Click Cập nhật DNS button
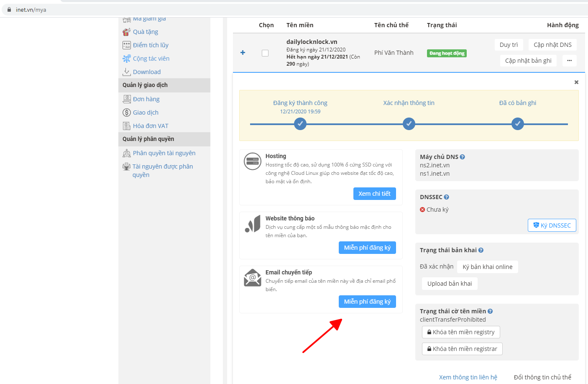588x384 pixels. click(552, 45)
